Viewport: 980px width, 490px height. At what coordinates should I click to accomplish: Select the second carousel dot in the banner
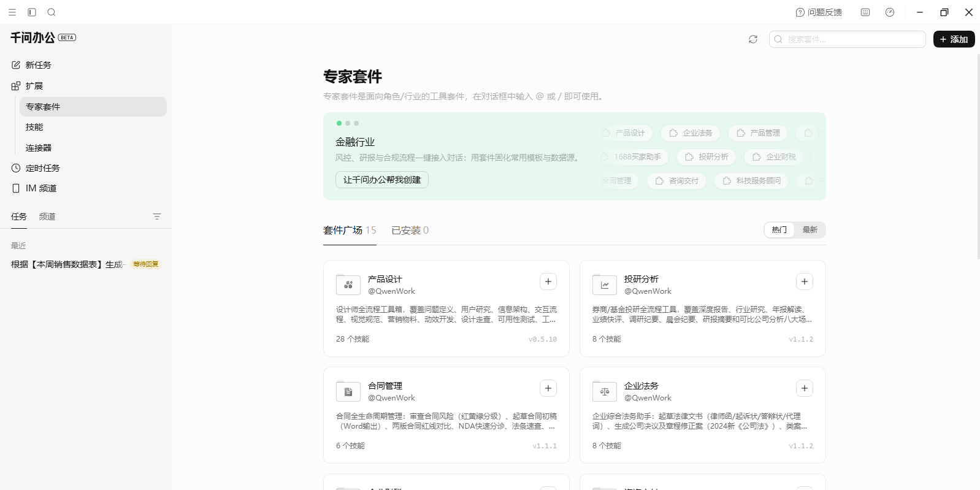pos(348,123)
